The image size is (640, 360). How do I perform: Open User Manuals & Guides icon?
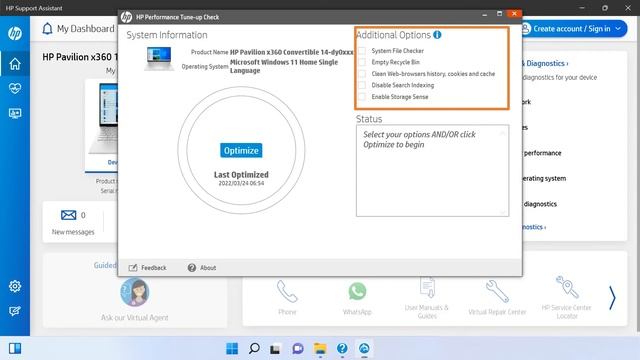(427, 288)
